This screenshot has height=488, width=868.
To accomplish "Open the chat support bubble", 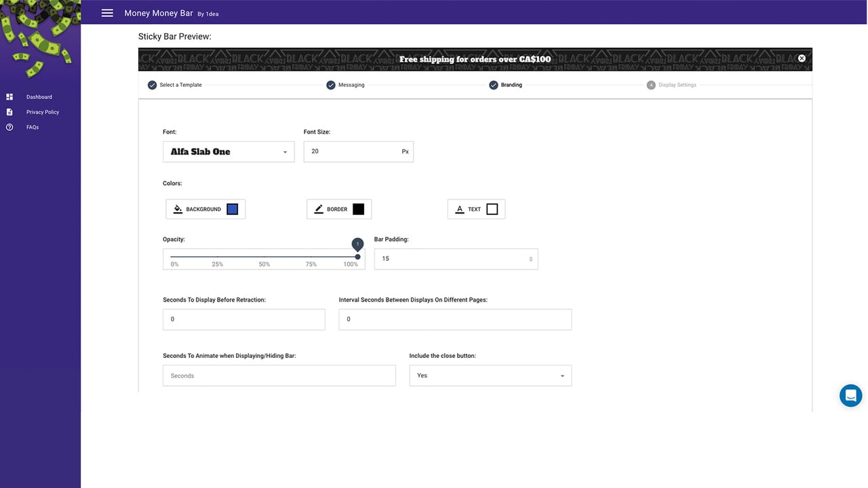I will [x=850, y=395].
